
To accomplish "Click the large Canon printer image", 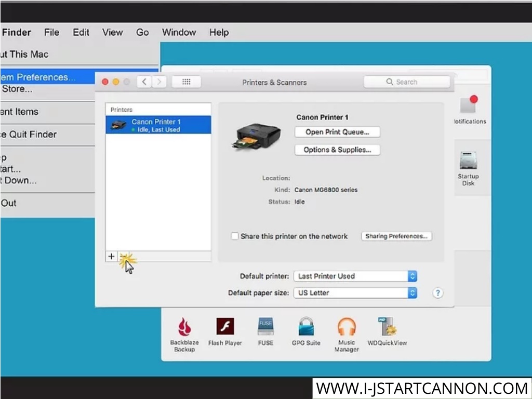I will [257, 137].
